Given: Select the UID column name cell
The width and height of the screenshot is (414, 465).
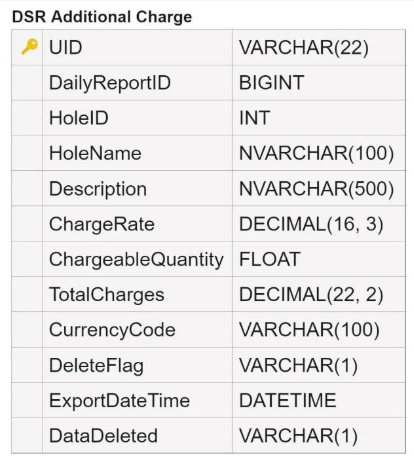Looking at the screenshot, I should pyautogui.click(x=137, y=47).
